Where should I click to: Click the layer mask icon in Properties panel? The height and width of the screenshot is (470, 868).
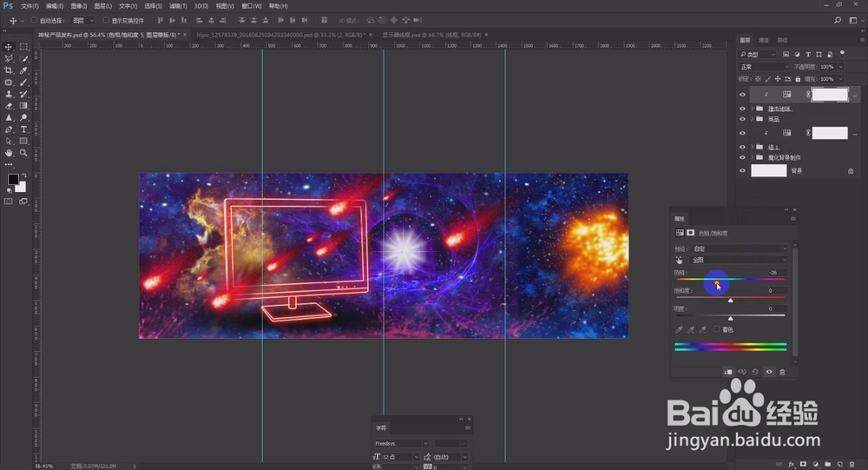pos(690,233)
